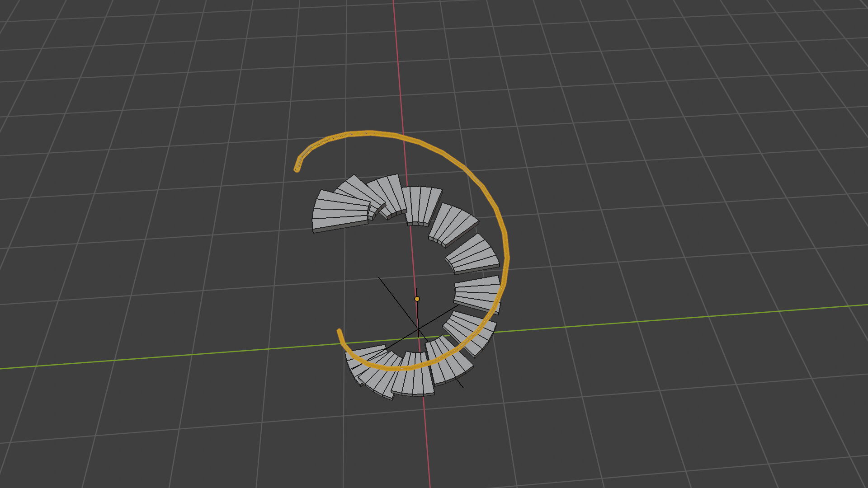Click the orange origin dot at center
868x488 pixels.
[417, 299]
